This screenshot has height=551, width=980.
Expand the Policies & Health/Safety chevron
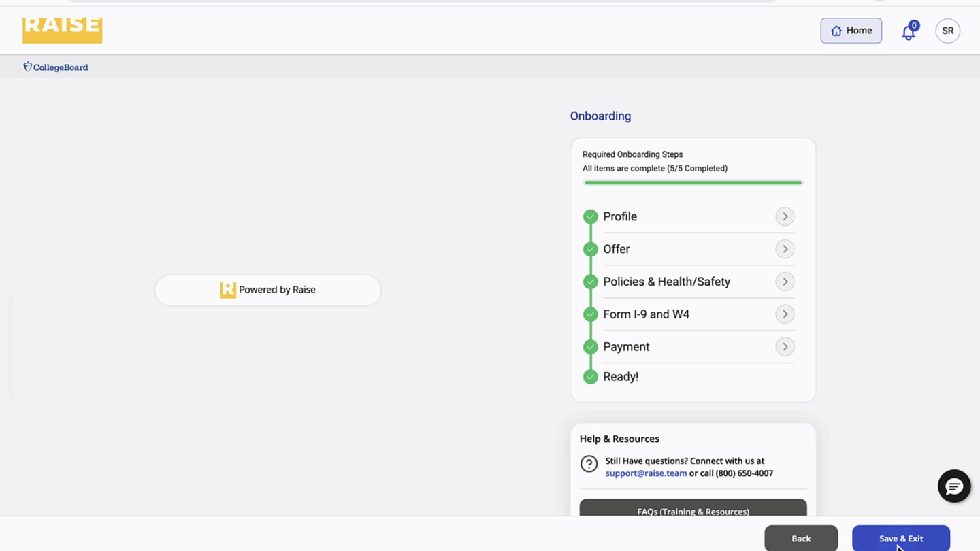click(x=785, y=282)
